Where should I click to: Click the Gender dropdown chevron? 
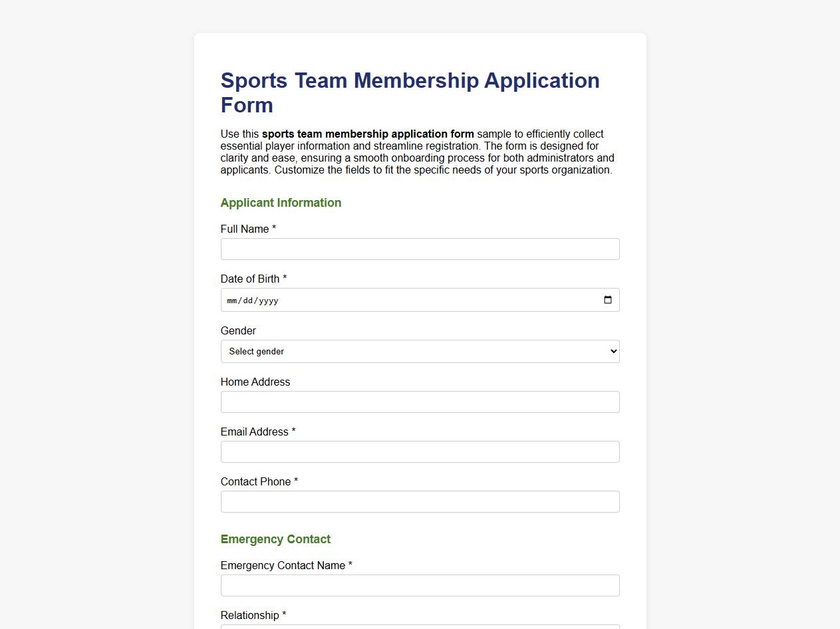[x=612, y=351]
